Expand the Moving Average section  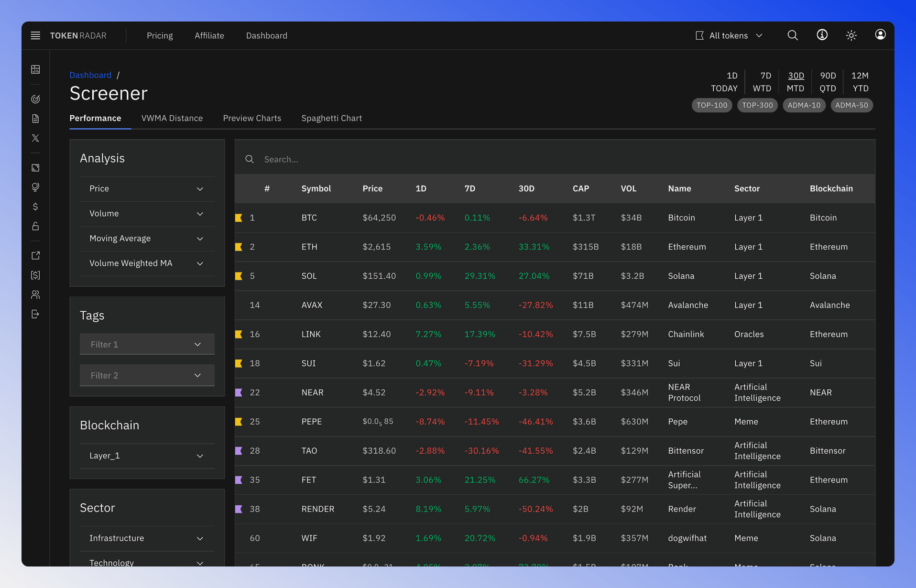point(147,239)
